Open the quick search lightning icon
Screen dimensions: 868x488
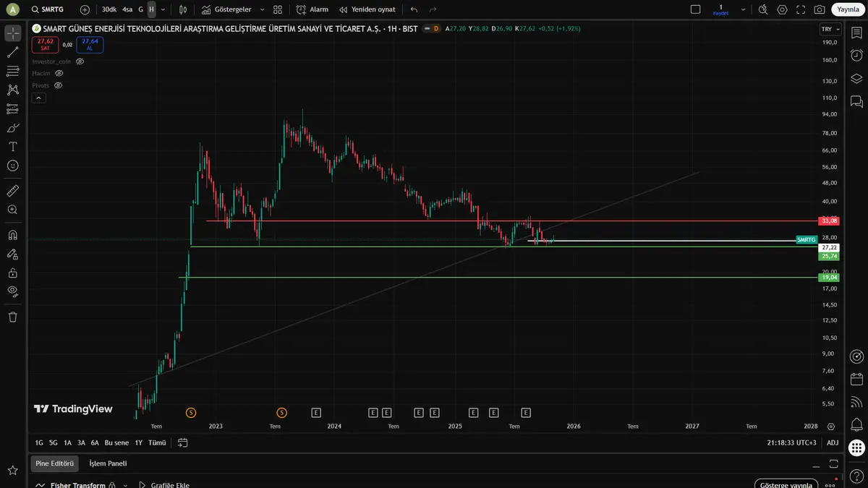pyautogui.click(x=763, y=9)
